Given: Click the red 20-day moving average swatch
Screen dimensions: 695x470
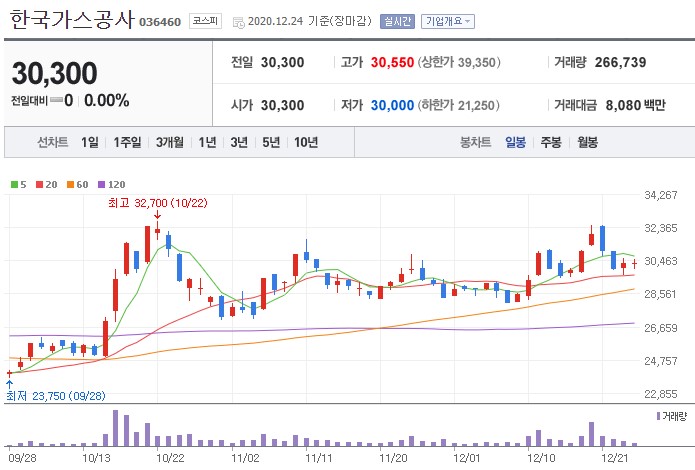Looking at the screenshot, I should click(39, 184).
